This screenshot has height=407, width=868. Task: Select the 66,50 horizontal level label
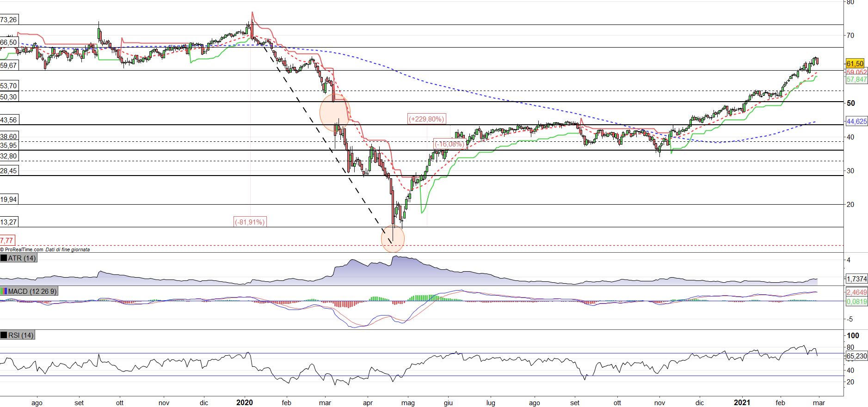click(9, 42)
